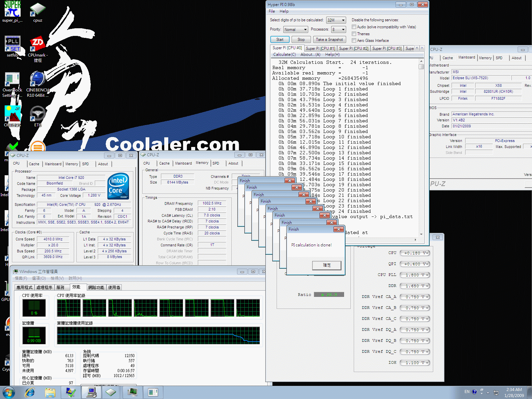Viewport: 532px width, 399px height.
Task: Open About...(A) menu in Super PI
Action: (x=310, y=55)
